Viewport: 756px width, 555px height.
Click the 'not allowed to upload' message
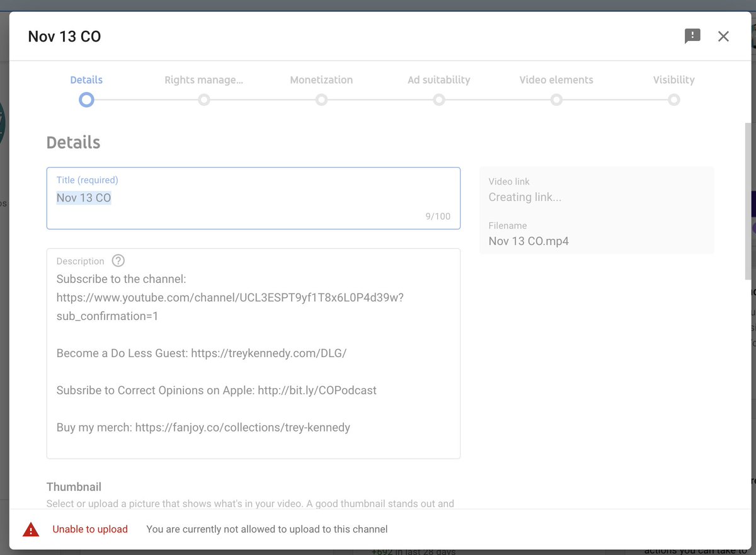tap(267, 529)
